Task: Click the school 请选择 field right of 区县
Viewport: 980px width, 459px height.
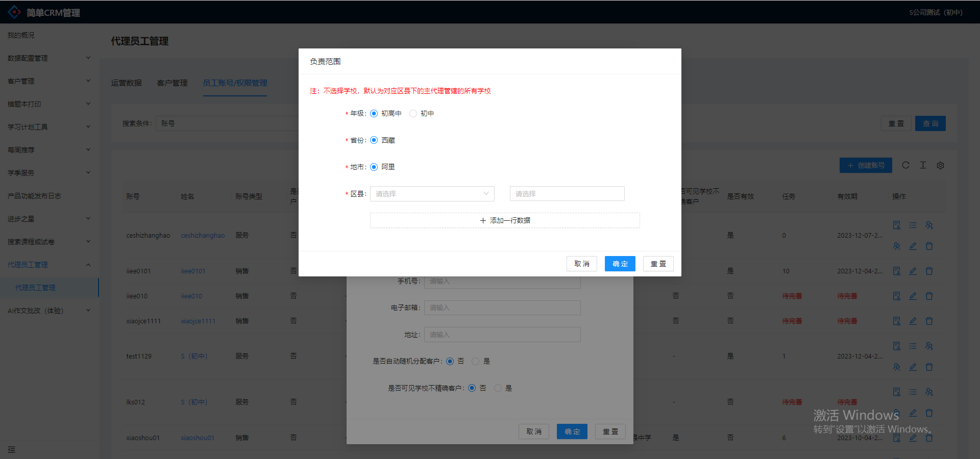Action: [x=567, y=194]
